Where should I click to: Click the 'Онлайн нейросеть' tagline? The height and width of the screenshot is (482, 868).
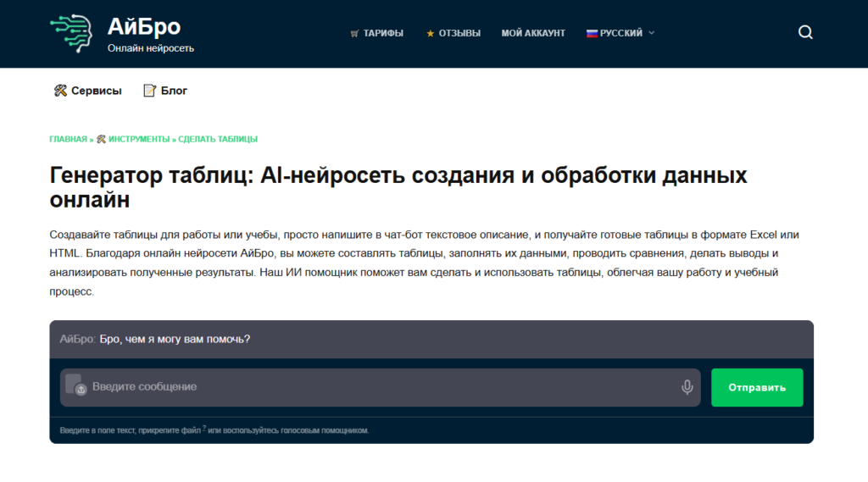151,48
